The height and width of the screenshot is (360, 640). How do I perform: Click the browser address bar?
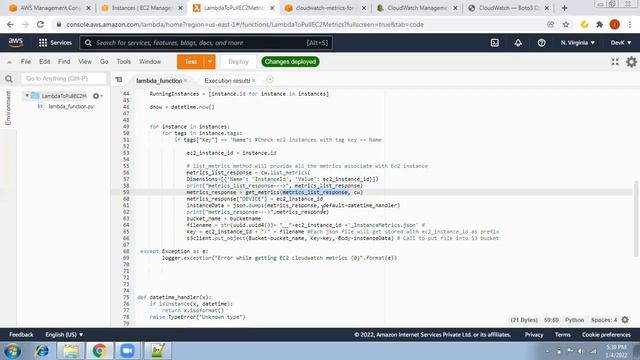(x=302, y=24)
